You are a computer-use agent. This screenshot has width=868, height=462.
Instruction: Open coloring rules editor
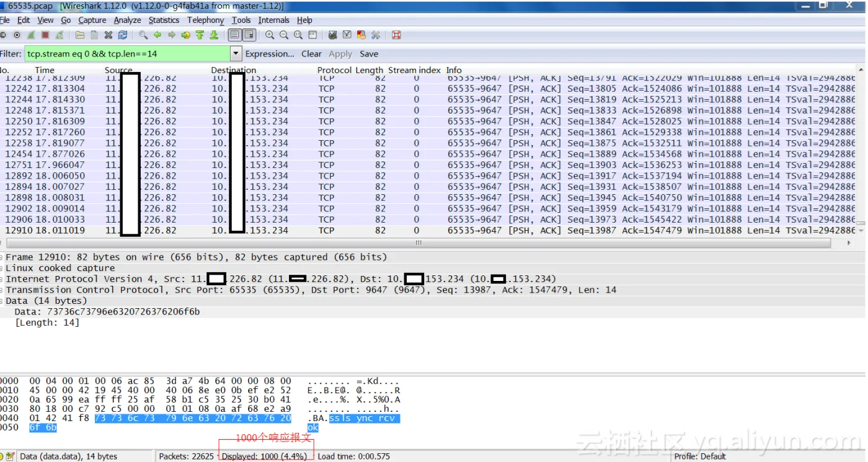(x=361, y=35)
